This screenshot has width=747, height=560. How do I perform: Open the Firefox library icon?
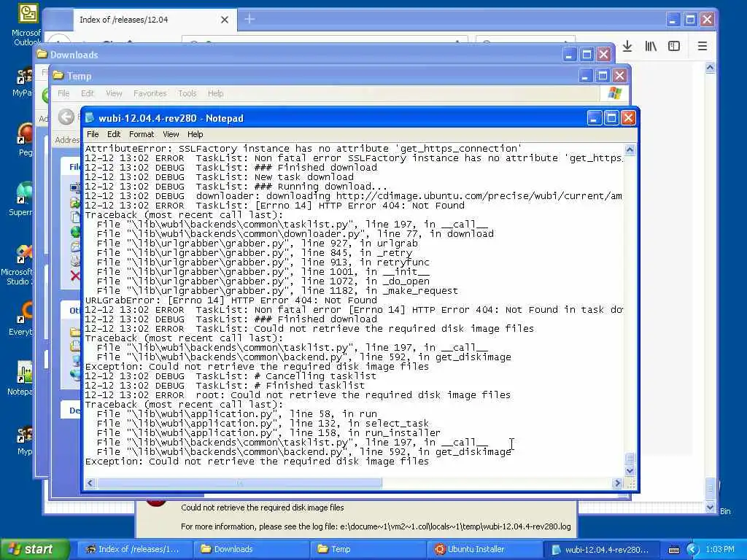click(650, 46)
